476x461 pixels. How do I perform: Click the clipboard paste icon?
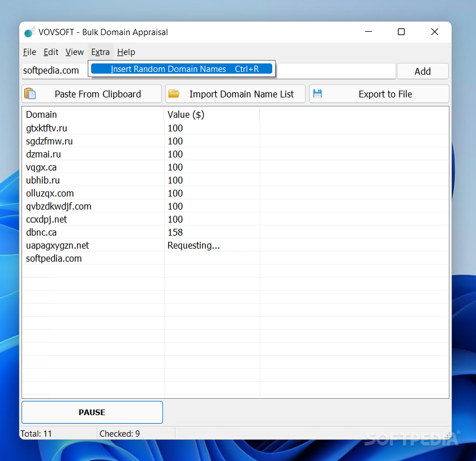30,93
